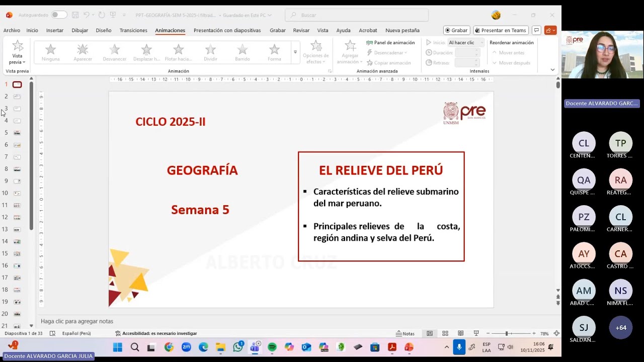644x362 pixels.
Task: Collapse the ribbon with chevron arrow
Action: 552,70
